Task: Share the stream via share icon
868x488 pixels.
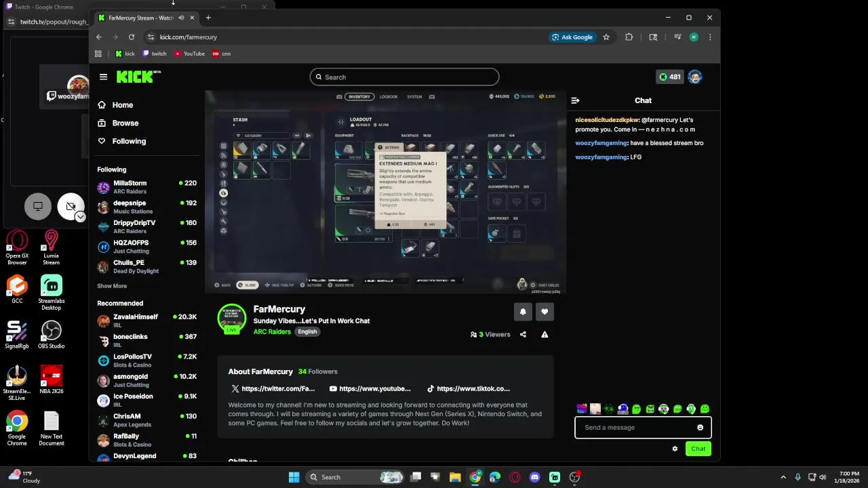Action: coord(523,334)
